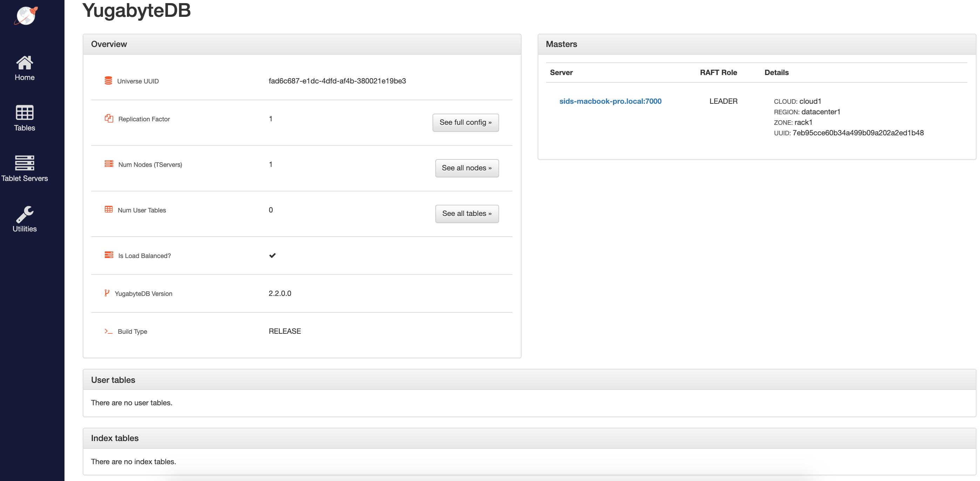The width and height of the screenshot is (980, 481).
Task: Open the Utilities wrench icon
Action: [x=24, y=214]
